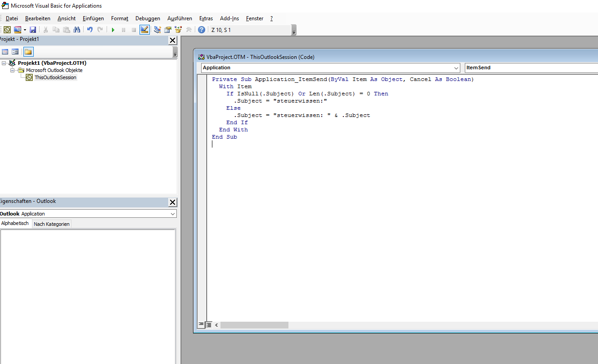Click the 'End If' code line

(237, 122)
